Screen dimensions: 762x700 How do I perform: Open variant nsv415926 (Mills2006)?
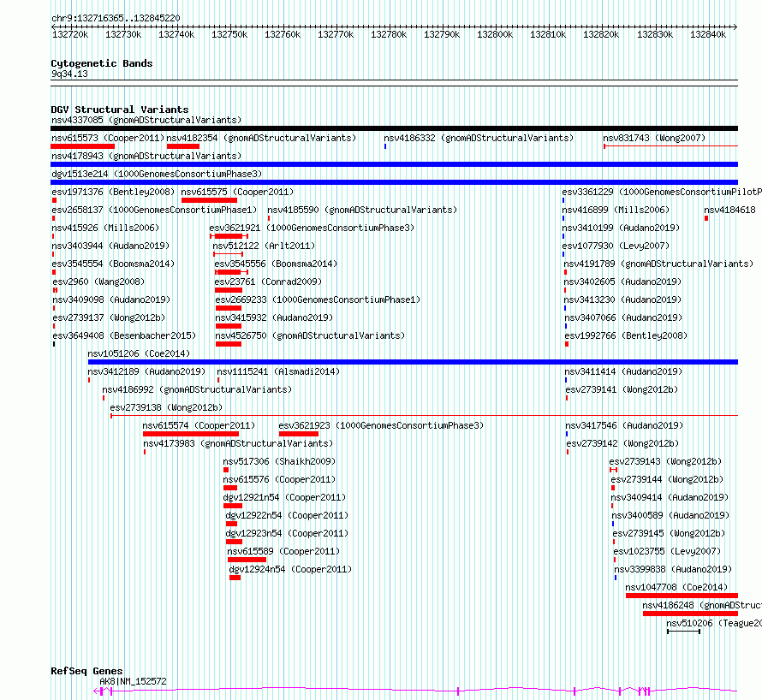(x=105, y=228)
